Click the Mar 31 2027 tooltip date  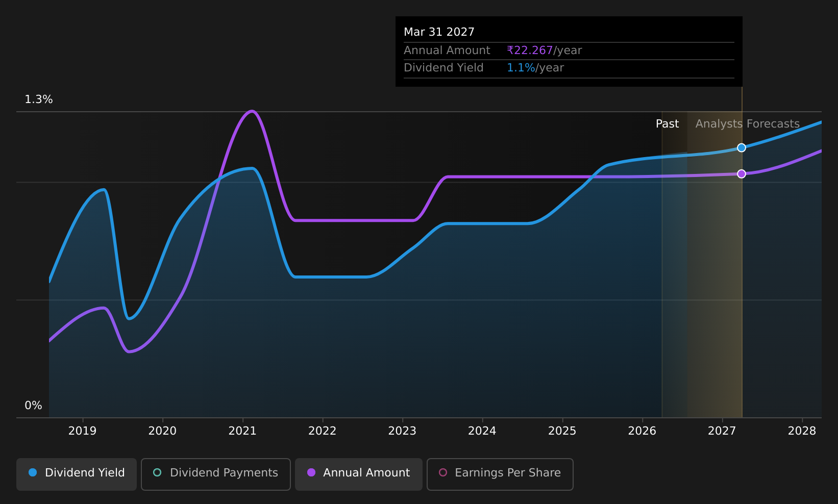(x=439, y=32)
